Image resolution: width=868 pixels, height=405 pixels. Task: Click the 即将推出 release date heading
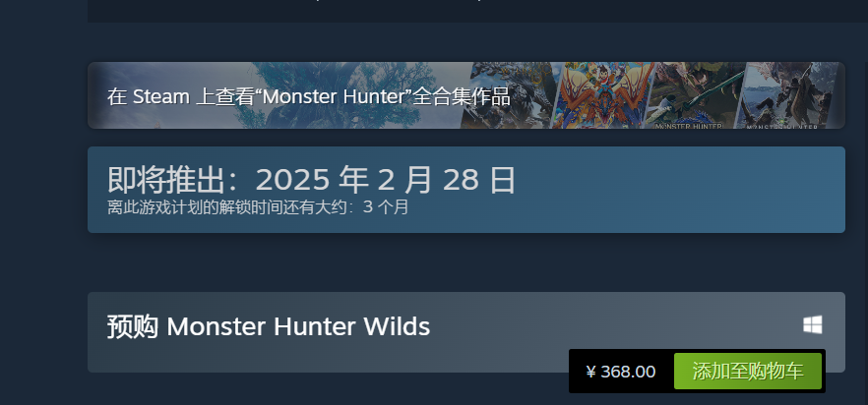pyautogui.click(x=311, y=180)
